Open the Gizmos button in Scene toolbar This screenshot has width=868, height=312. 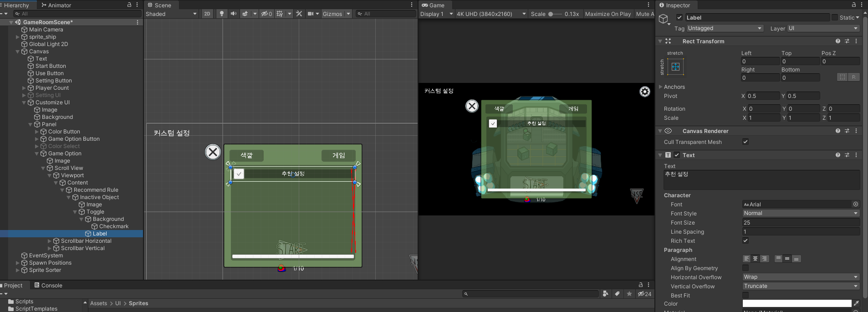tap(332, 14)
